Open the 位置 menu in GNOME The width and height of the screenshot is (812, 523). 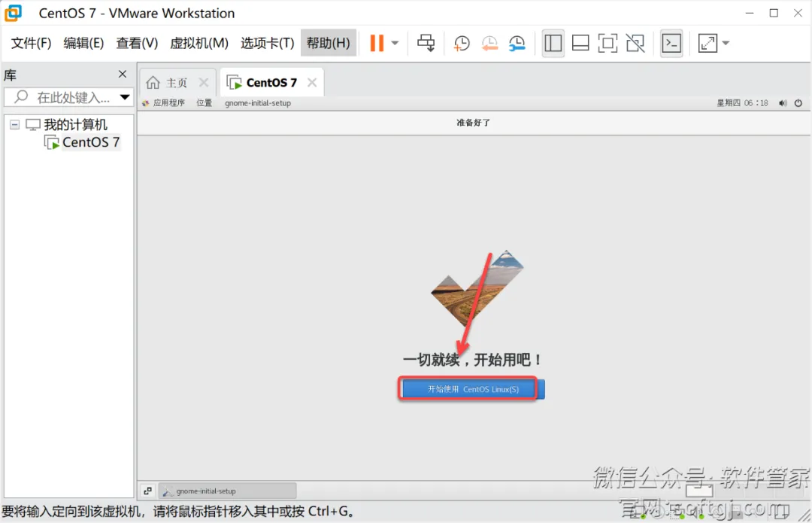pos(204,102)
